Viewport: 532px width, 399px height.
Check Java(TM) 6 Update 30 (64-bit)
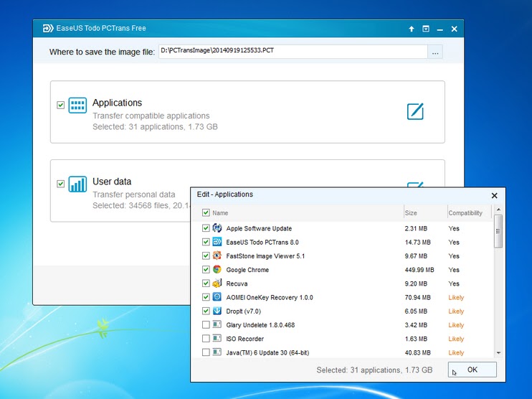coord(206,352)
